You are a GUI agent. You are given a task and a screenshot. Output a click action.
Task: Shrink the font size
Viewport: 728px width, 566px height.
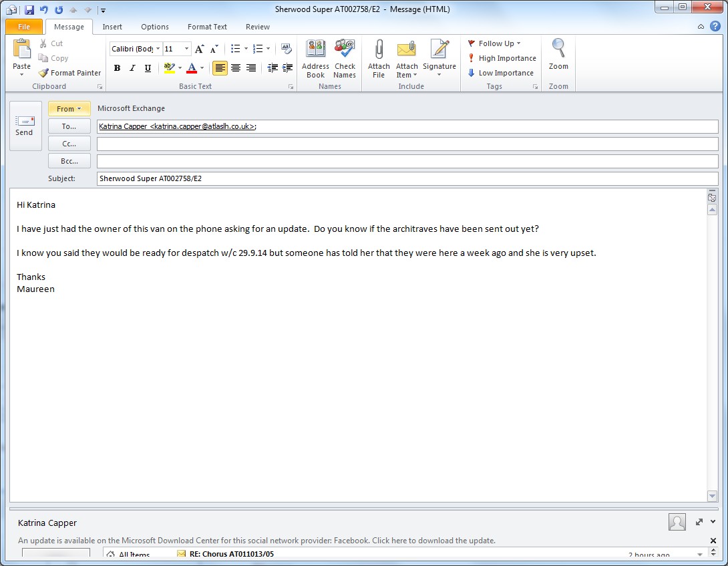[214, 49]
